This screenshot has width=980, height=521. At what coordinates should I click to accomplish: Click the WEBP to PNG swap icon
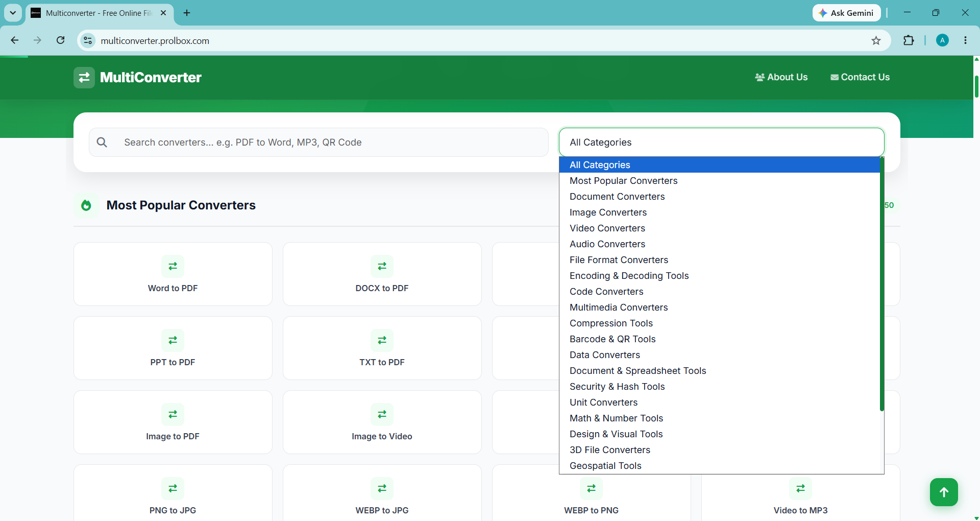pyautogui.click(x=592, y=488)
